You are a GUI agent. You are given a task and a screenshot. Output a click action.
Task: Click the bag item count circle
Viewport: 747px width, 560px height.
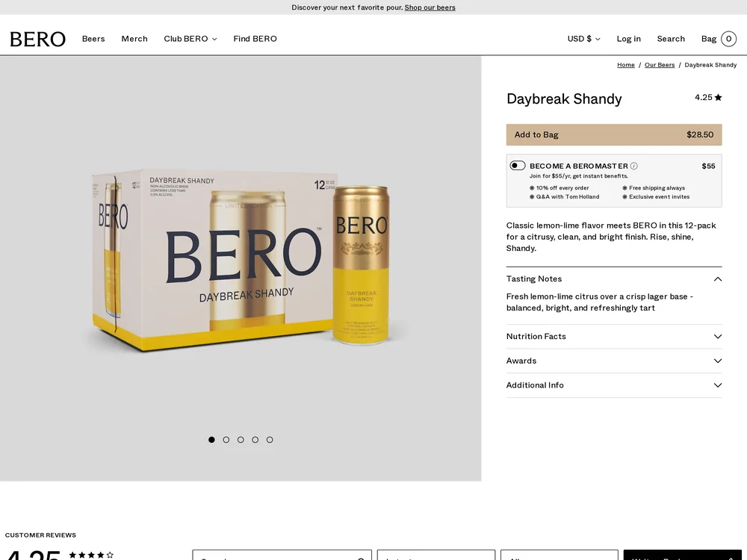(x=728, y=39)
